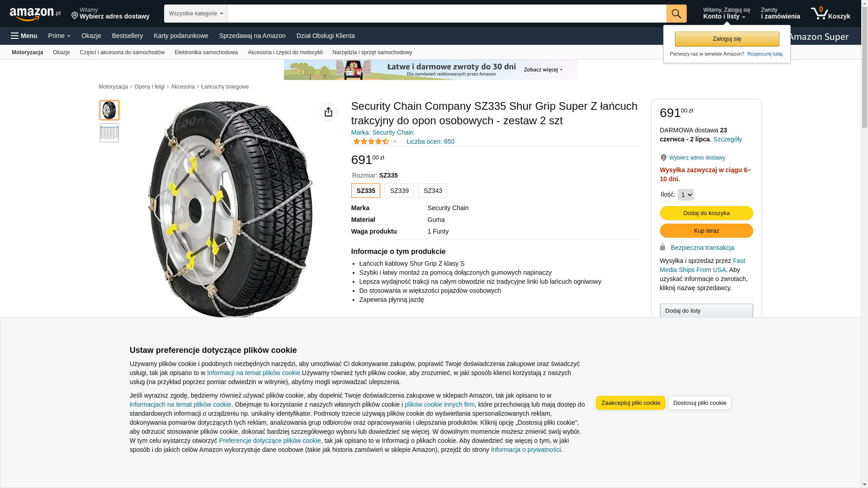Select size option SZ343

pyautogui.click(x=432, y=191)
